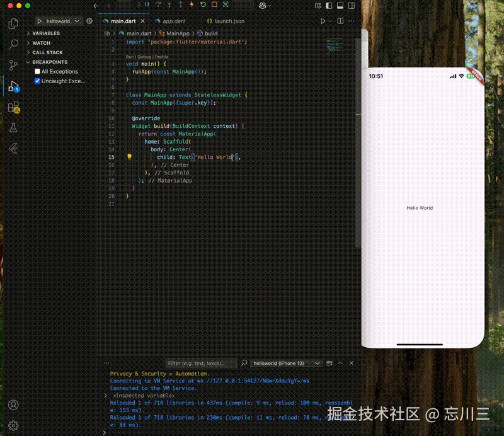Click the Run code lens above main
Image resolution: width=504 pixels, height=436 pixels.
click(130, 57)
